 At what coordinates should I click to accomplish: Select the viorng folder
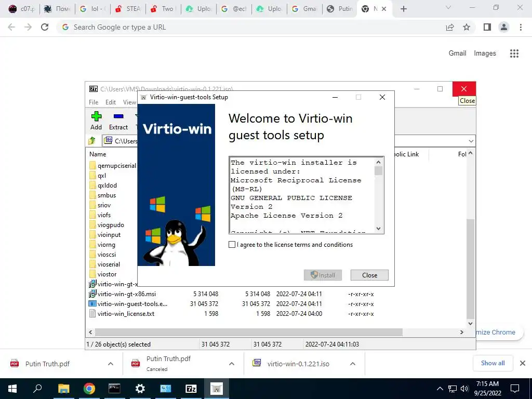pyautogui.click(x=102, y=244)
